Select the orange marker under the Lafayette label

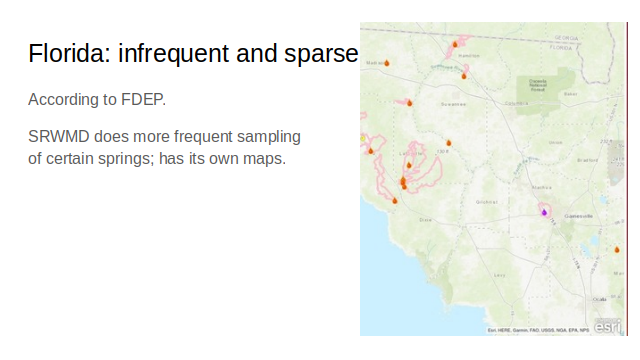pyautogui.click(x=409, y=165)
